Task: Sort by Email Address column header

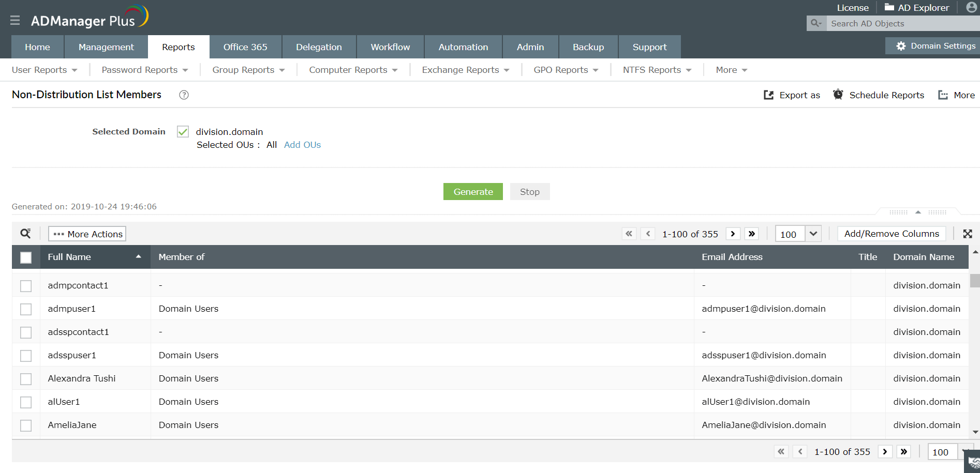Action: 732,257
